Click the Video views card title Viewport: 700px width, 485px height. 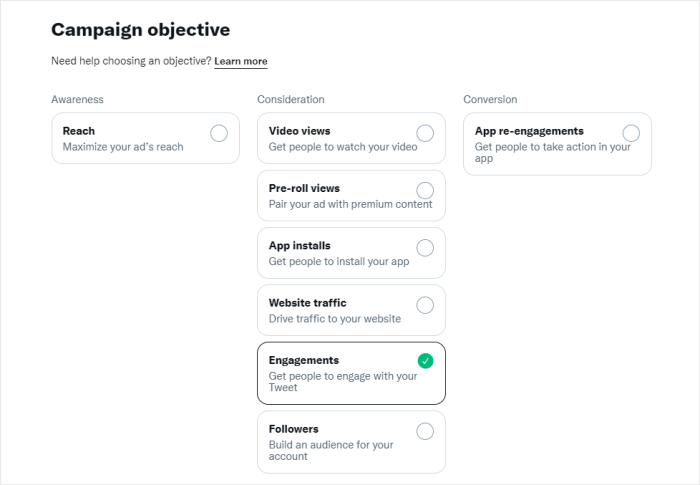pyautogui.click(x=299, y=131)
